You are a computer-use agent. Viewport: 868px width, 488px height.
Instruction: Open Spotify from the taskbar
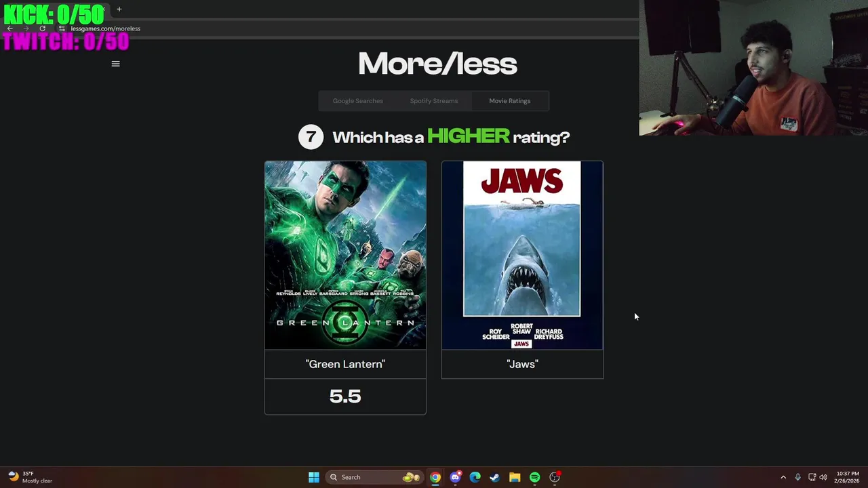pos(534,477)
